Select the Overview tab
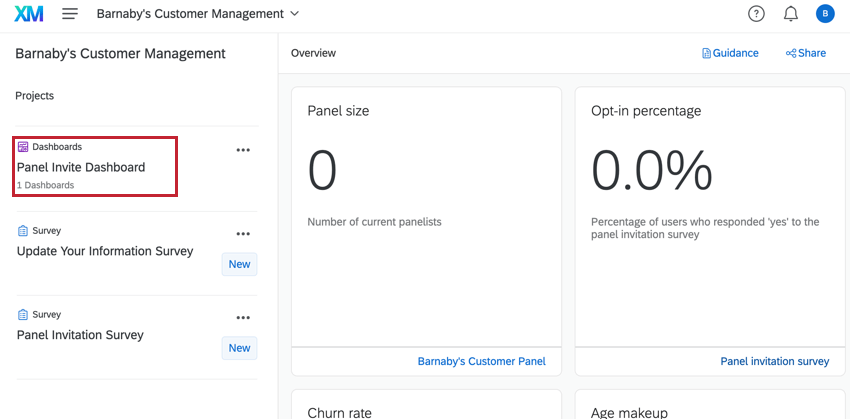 pos(313,53)
